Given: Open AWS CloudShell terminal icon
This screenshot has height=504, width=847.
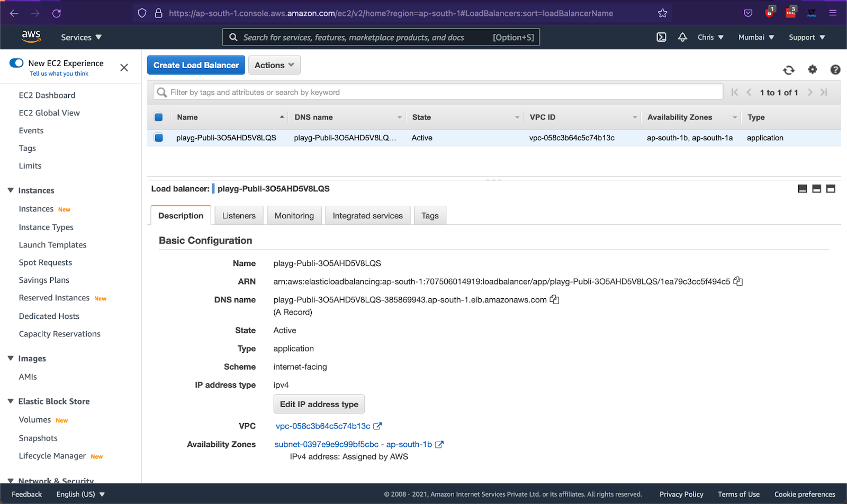Looking at the screenshot, I should [661, 37].
